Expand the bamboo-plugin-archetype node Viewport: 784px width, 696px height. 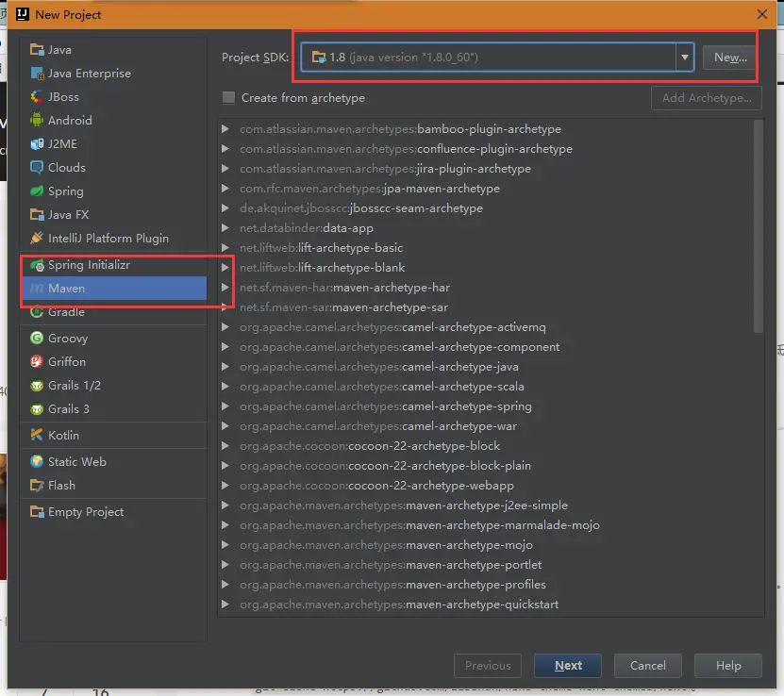click(225, 129)
